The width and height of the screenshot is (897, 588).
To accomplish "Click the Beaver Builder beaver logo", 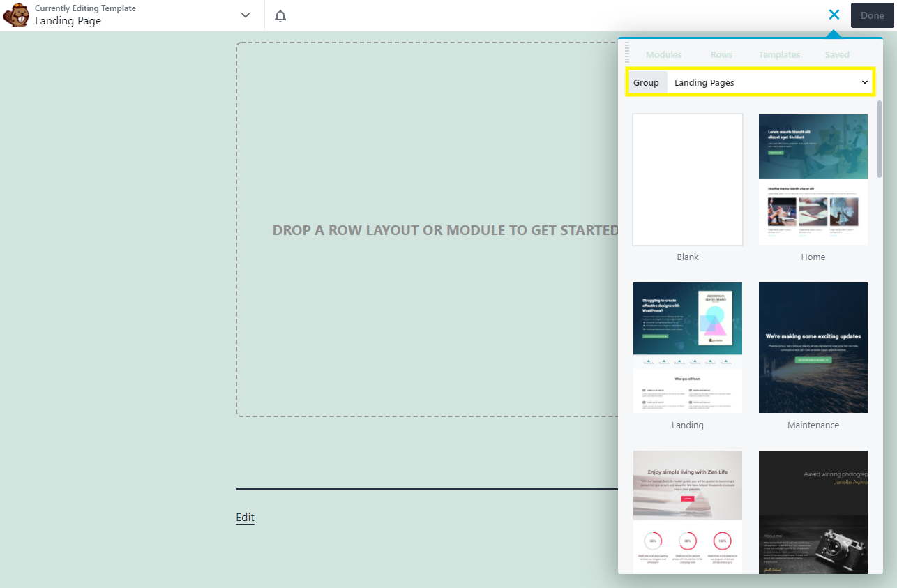I will [15, 15].
